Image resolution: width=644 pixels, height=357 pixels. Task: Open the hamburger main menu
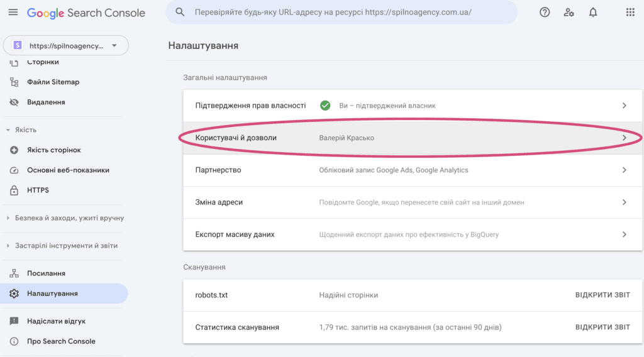click(13, 13)
